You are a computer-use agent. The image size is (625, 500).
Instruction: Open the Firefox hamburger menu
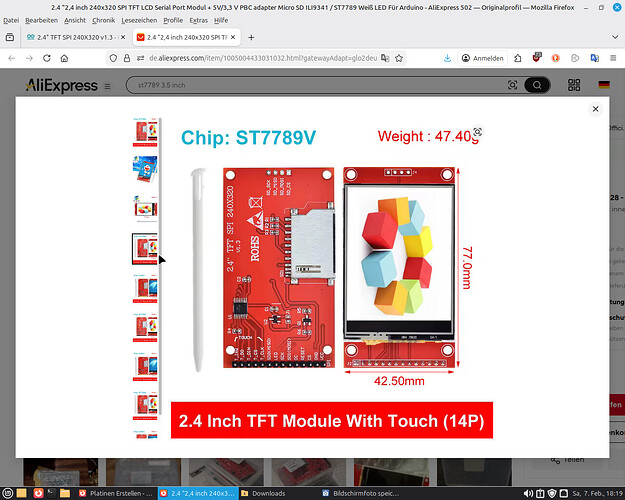[x=613, y=59]
